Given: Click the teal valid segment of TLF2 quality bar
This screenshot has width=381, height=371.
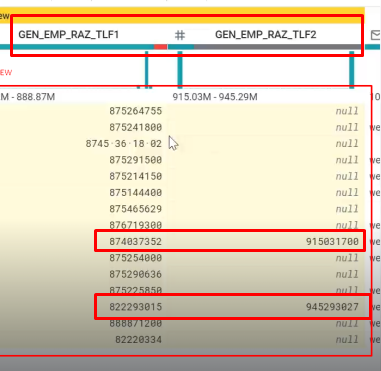Looking at the screenshot, I should [181, 47].
